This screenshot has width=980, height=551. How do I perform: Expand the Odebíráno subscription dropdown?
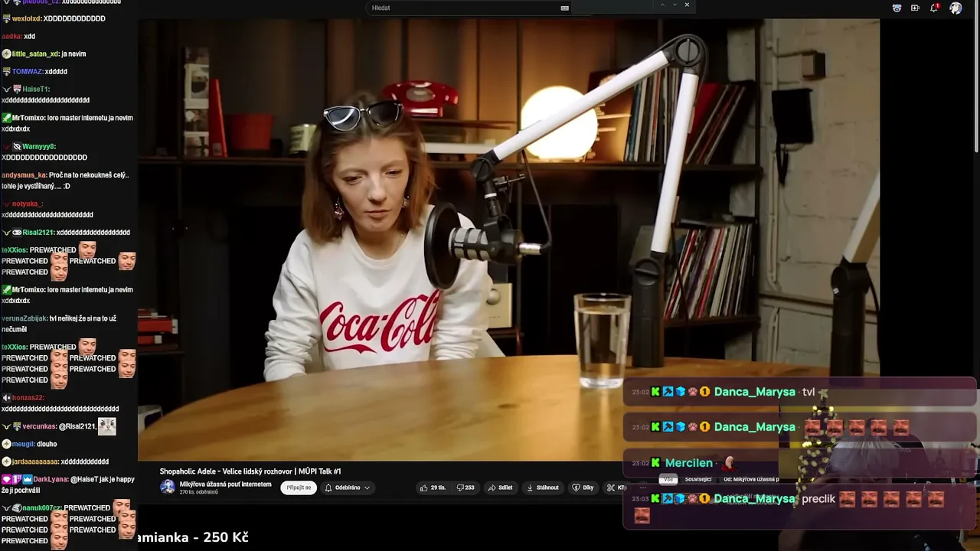pos(347,487)
